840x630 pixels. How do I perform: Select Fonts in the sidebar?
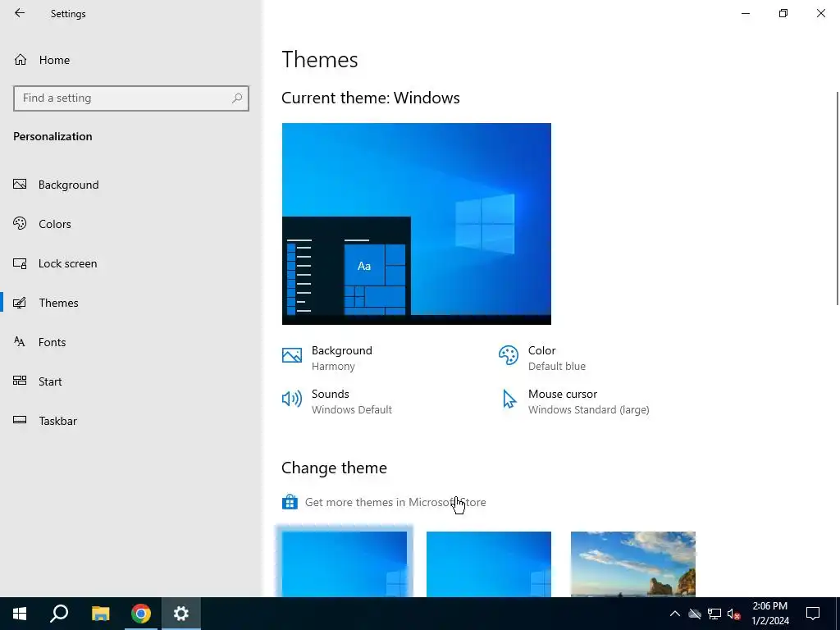point(131,342)
